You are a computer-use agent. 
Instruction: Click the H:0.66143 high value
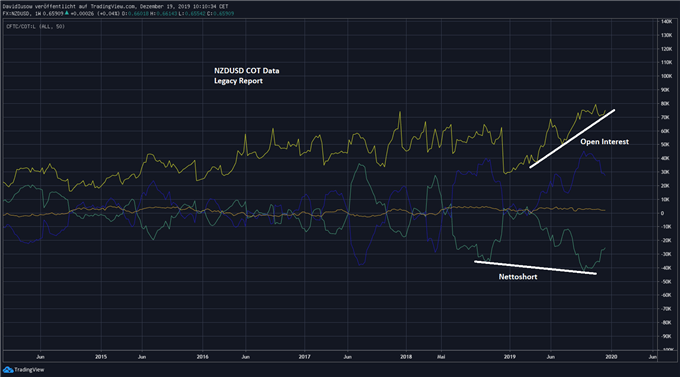pos(163,14)
